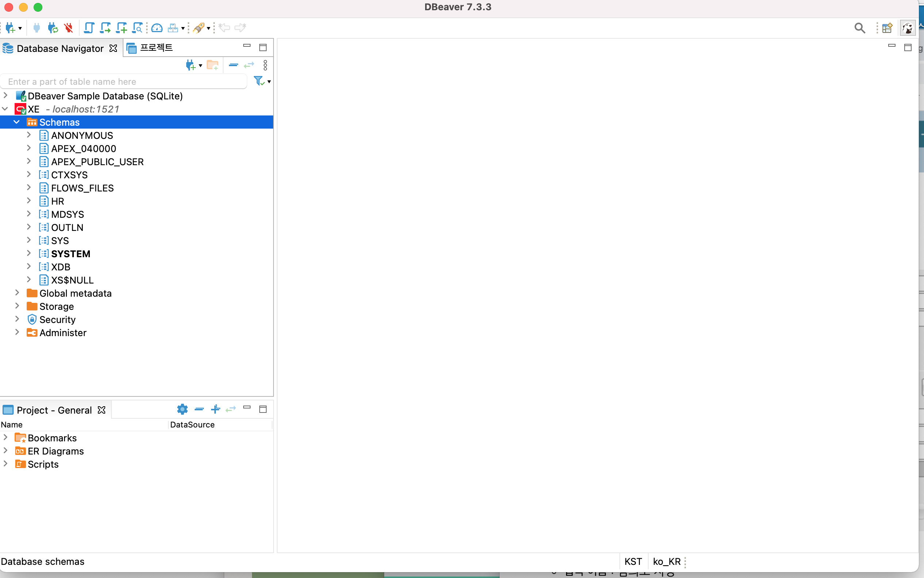
Task: Select the Storage folder
Action: [x=57, y=307]
